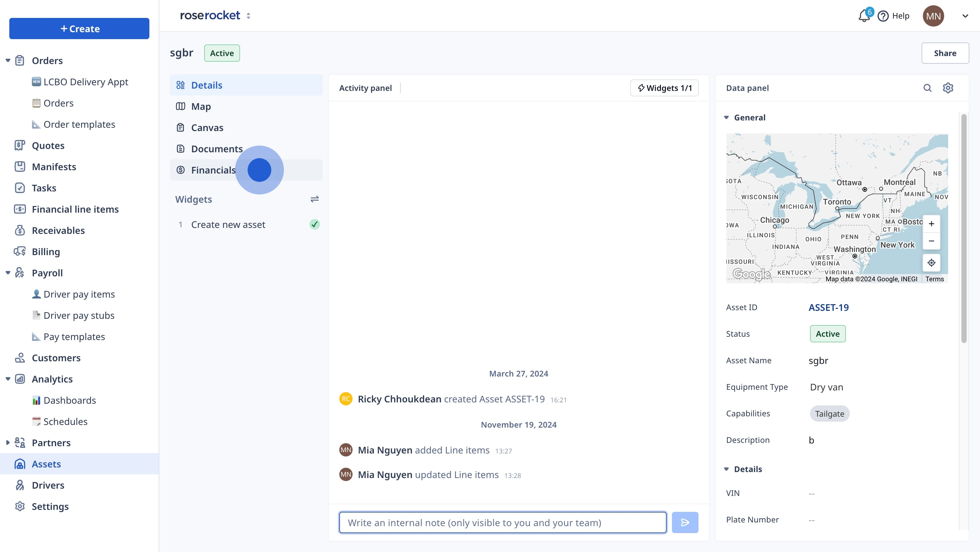Open the user account dropdown chevron
This screenshot has height=552, width=980.
click(x=965, y=16)
